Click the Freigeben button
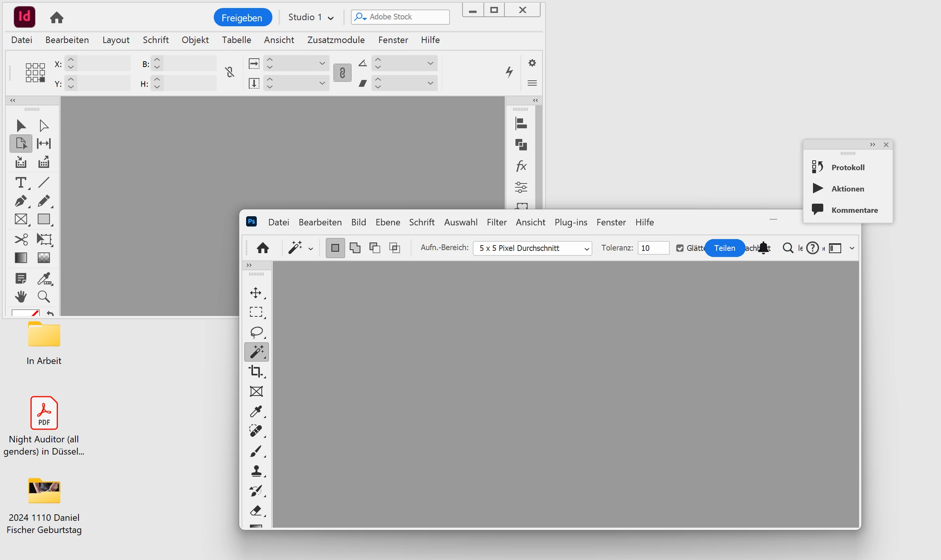The image size is (941, 560). 242,18
